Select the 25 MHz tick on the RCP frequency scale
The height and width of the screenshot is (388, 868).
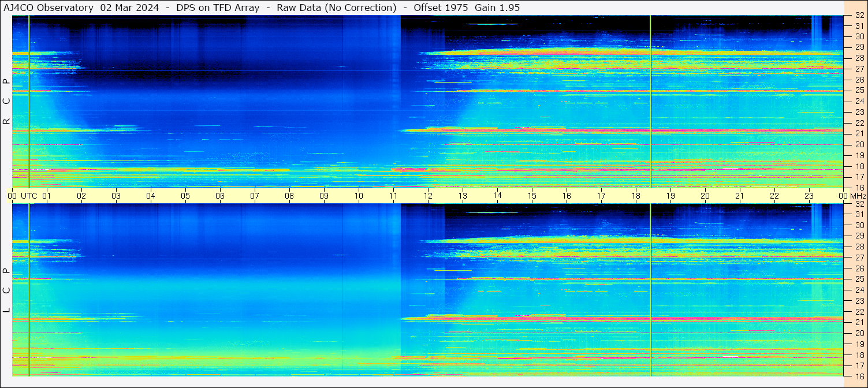click(x=859, y=90)
